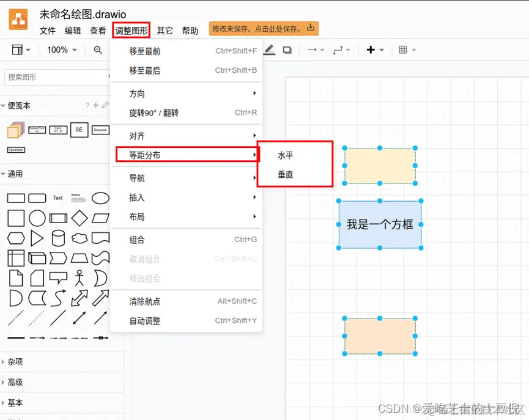Open the plus insert dropdown
529x420 pixels.
pyautogui.click(x=375, y=50)
